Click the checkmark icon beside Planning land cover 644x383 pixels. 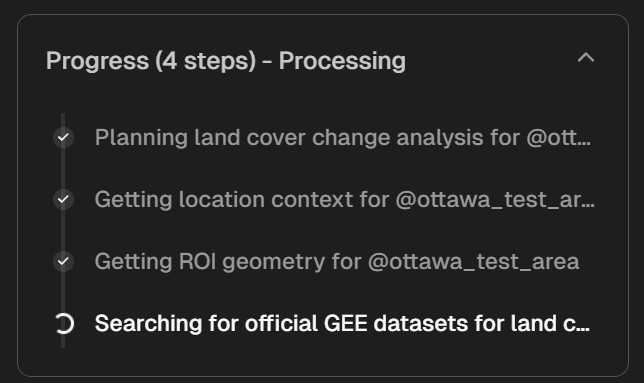click(x=63, y=137)
